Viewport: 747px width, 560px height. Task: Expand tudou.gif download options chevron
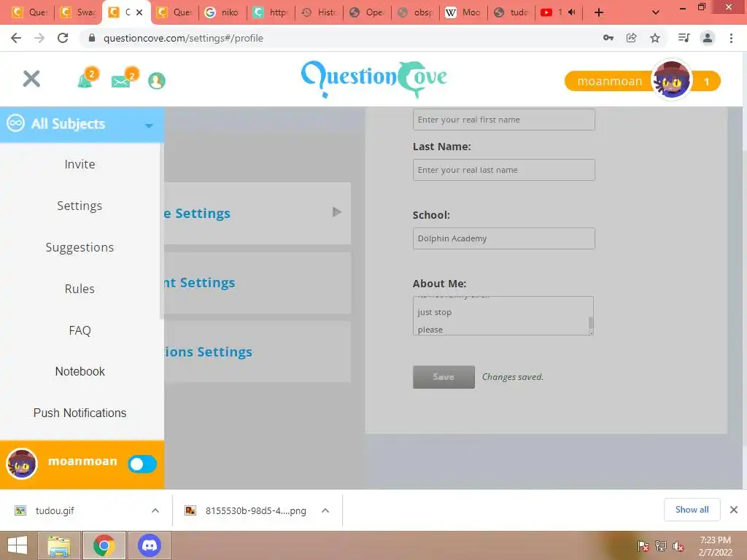click(x=155, y=510)
